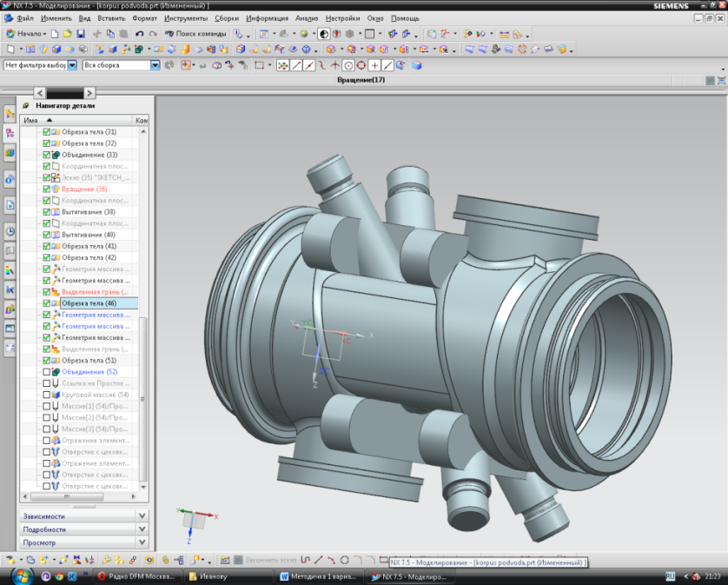Toggle the 'Вращение (36)' feature checkbox
728x585 pixels.
[x=46, y=189]
